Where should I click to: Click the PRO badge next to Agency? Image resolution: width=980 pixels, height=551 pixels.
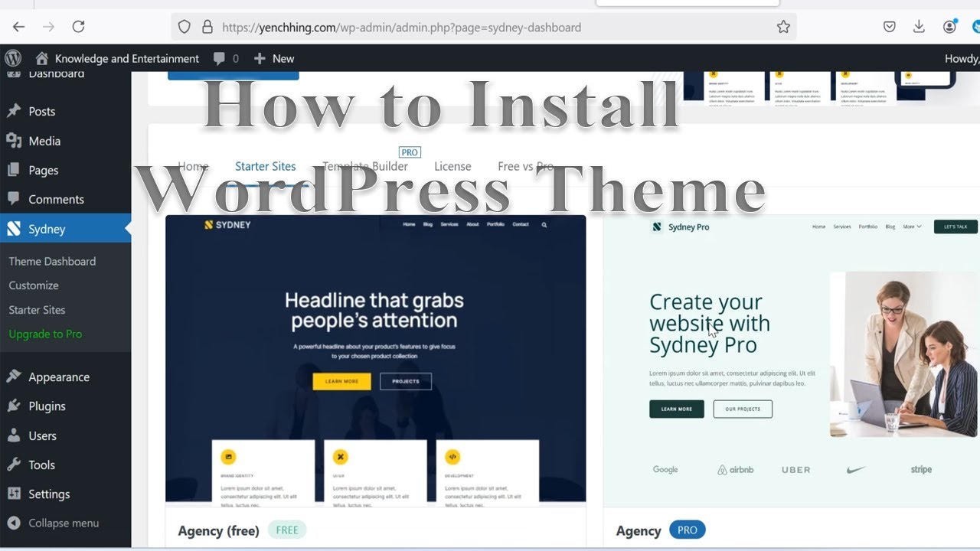[x=688, y=530]
